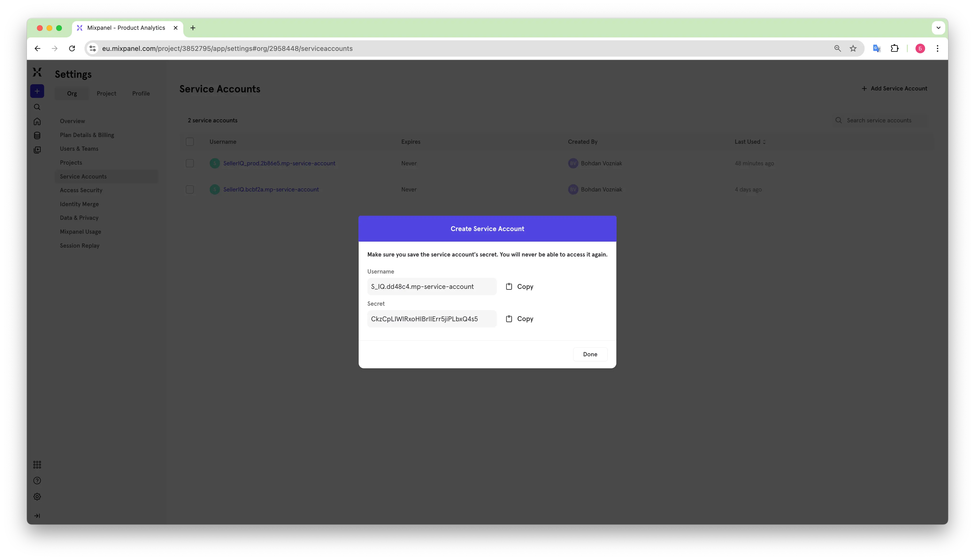Open SellerIQ_prod.2b86e5.mp-service-account link
Viewport: 975px width, 560px height.
279,163
